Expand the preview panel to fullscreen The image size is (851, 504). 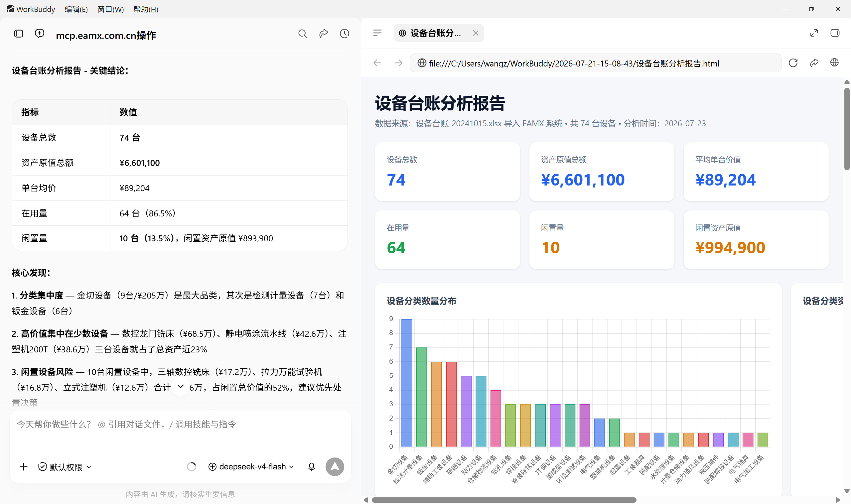[814, 33]
